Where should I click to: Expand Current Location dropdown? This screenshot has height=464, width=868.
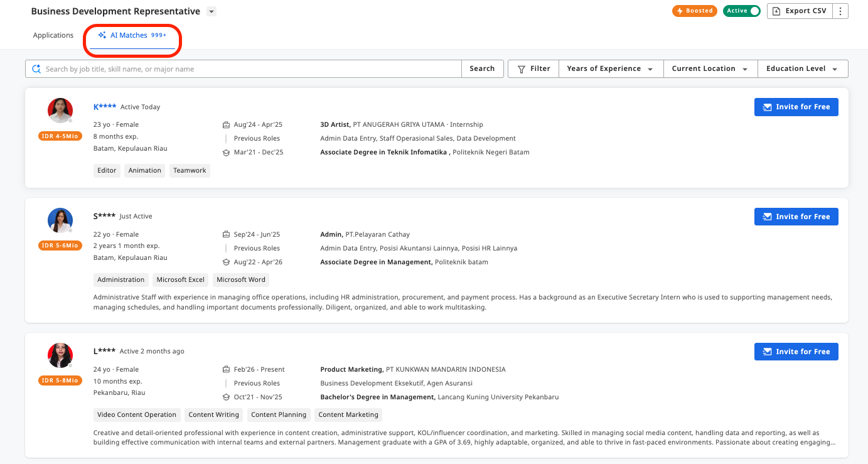click(710, 68)
